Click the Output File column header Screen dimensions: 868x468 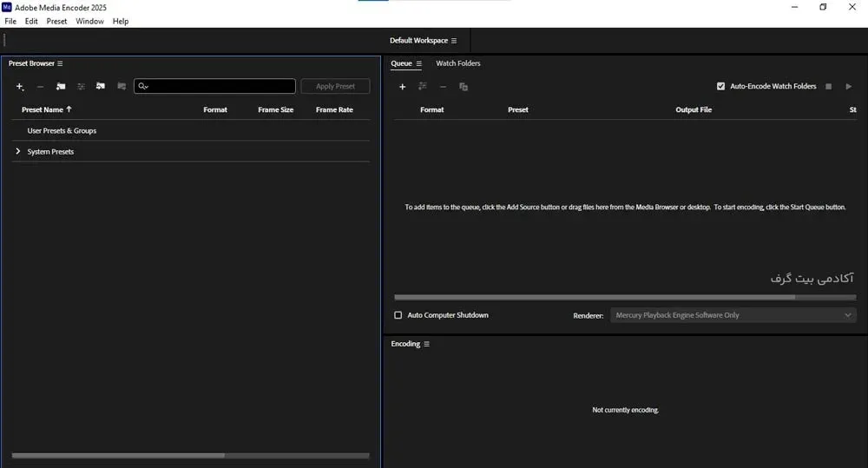click(694, 109)
